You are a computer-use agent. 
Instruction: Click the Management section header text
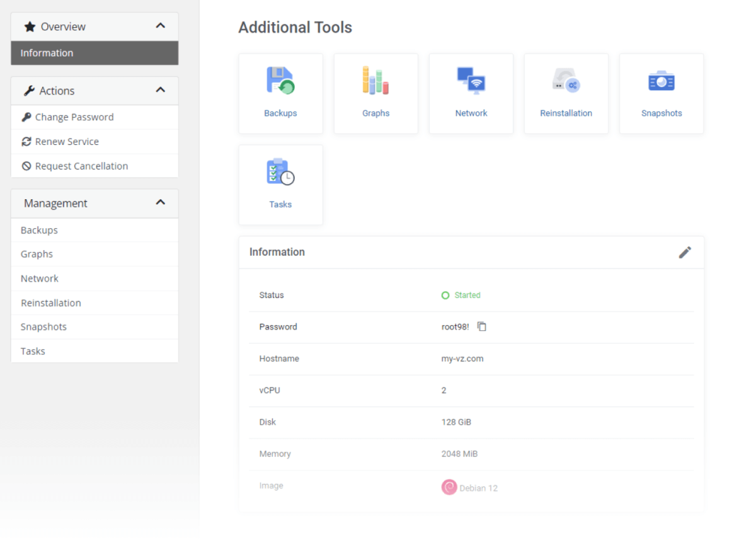pyautogui.click(x=55, y=203)
